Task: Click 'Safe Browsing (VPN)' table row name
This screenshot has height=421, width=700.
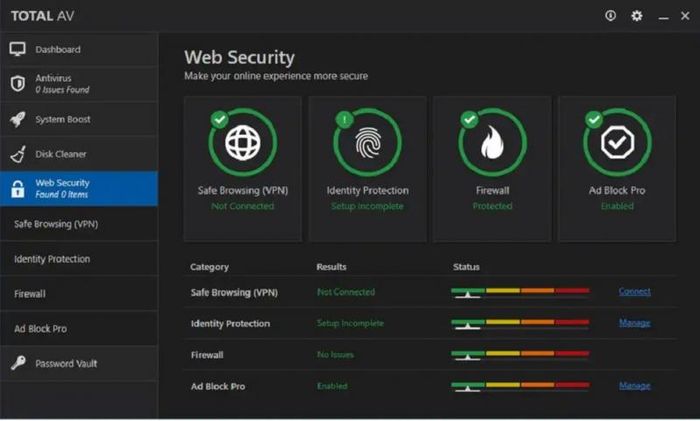Action: click(x=234, y=293)
